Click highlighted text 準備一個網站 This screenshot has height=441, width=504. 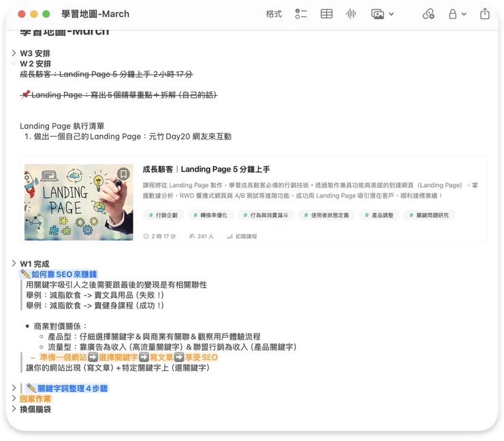[x=63, y=357]
